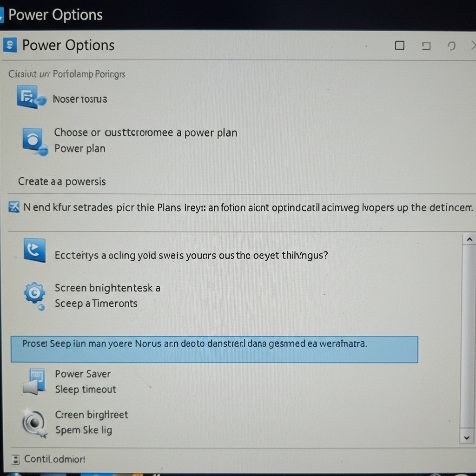Image resolution: width=476 pixels, height=476 pixels.
Task: Click the down arrow of the scrollbar
Action: [467, 438]
